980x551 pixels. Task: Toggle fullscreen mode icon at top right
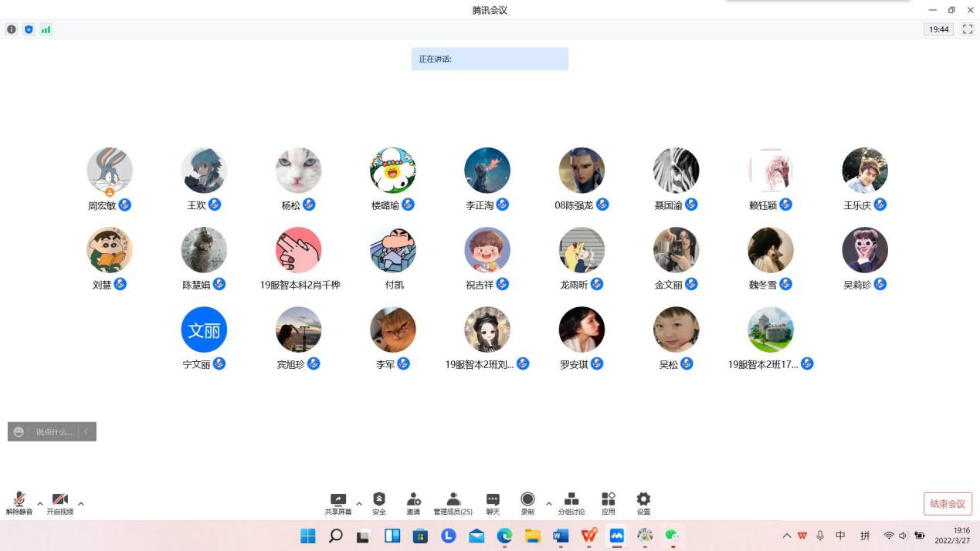point(967,29)
